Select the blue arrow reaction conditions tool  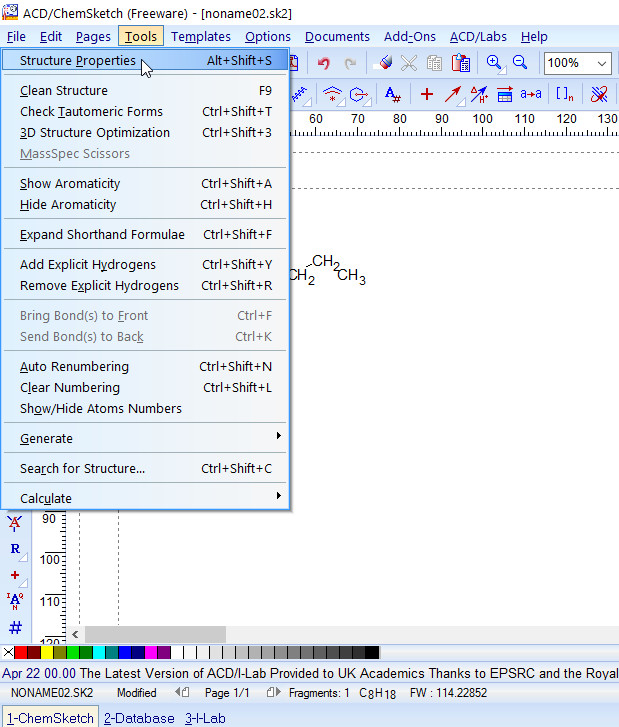pos(479,95)
